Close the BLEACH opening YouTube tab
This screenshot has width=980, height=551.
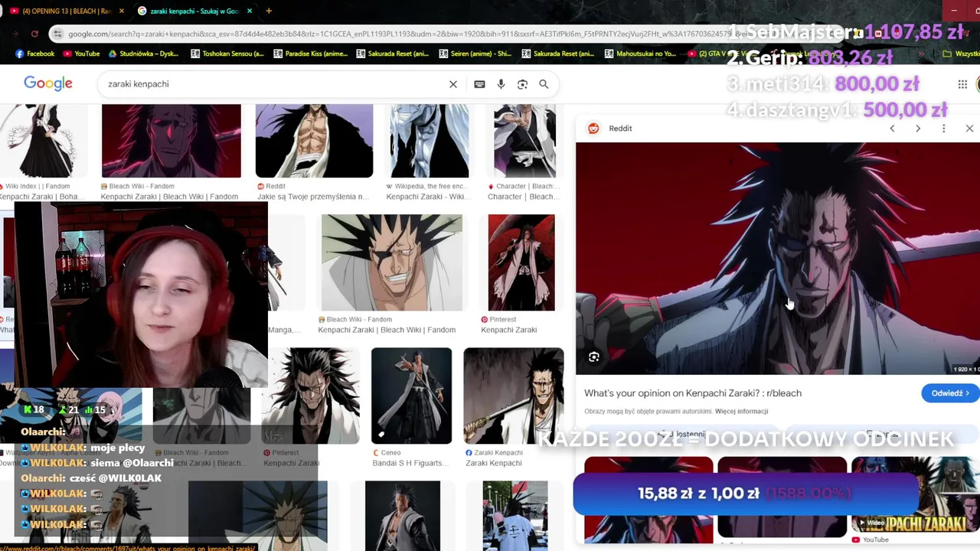pyautogui.click(x=122, y=11)
